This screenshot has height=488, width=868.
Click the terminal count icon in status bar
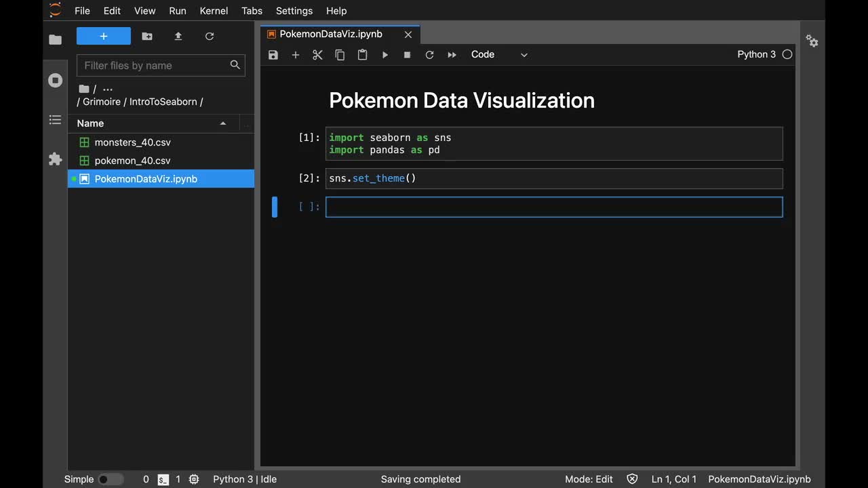163,479
